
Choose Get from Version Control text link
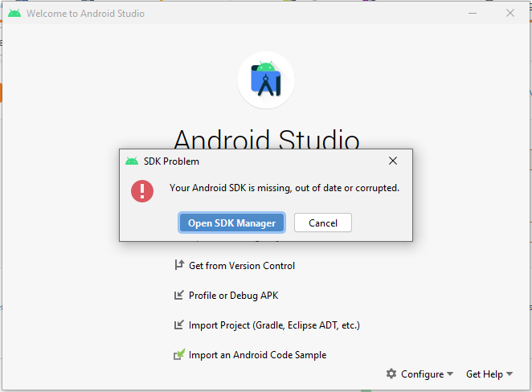pos(242,266)
